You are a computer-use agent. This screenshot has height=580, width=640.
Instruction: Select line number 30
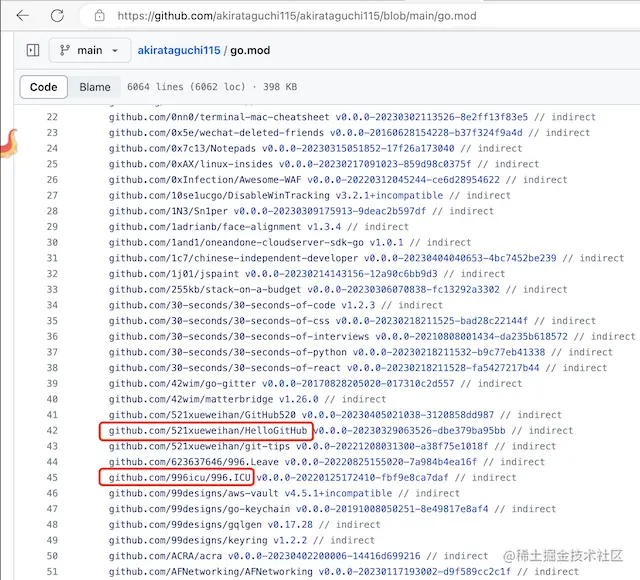click(52, 242)
